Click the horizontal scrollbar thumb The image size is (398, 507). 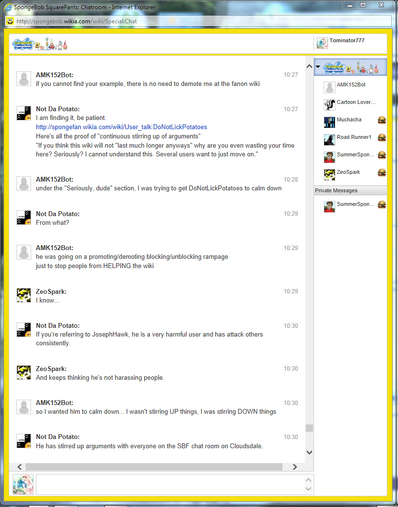click(154, 467)
